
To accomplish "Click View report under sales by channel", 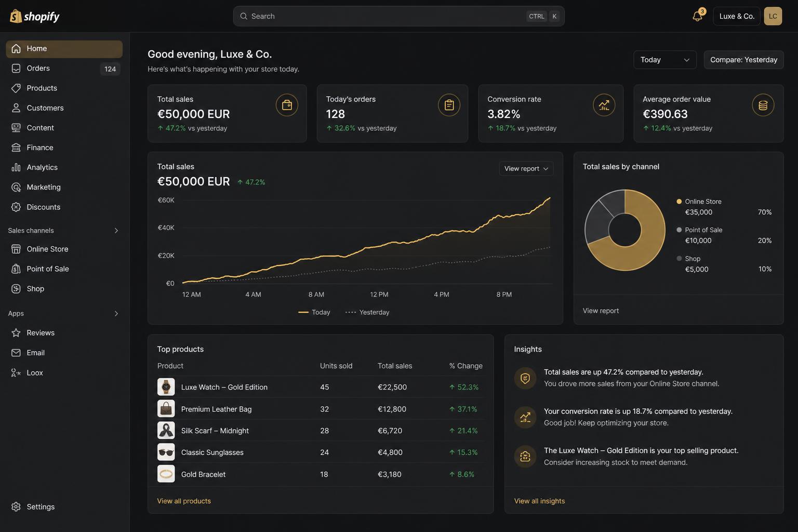I will [x=601, y=311].
